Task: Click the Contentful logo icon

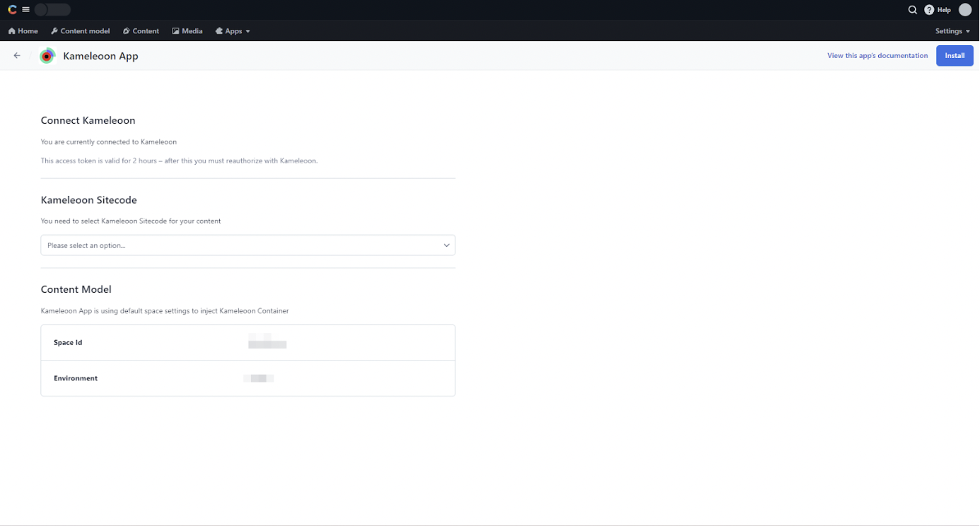Action: [12, 10]
